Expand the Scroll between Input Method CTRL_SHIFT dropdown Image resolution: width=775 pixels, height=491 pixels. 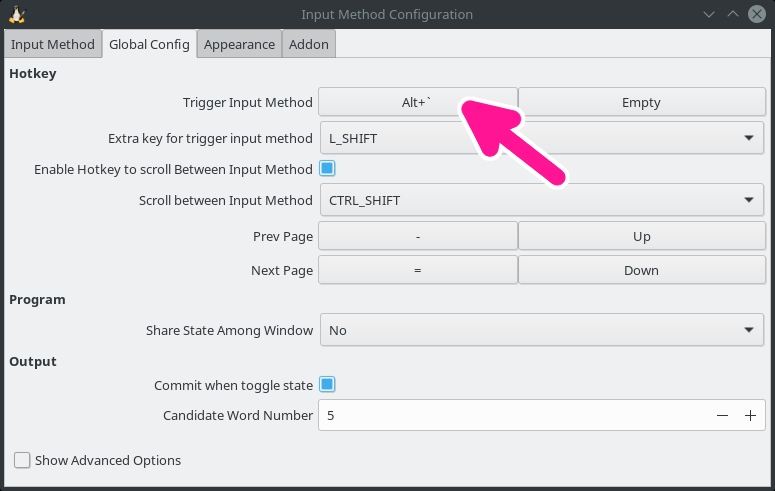click(x=541, y=200)
